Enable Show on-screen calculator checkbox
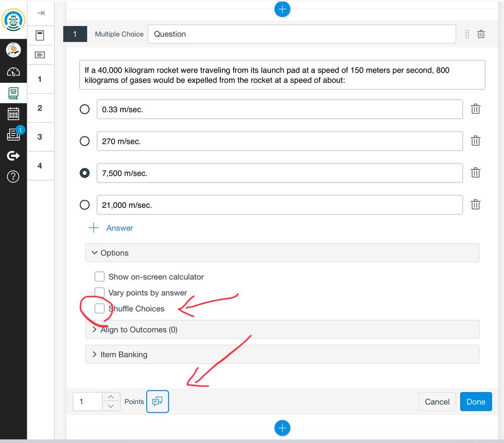The image size is (504, 443). [x=100, y=276]
